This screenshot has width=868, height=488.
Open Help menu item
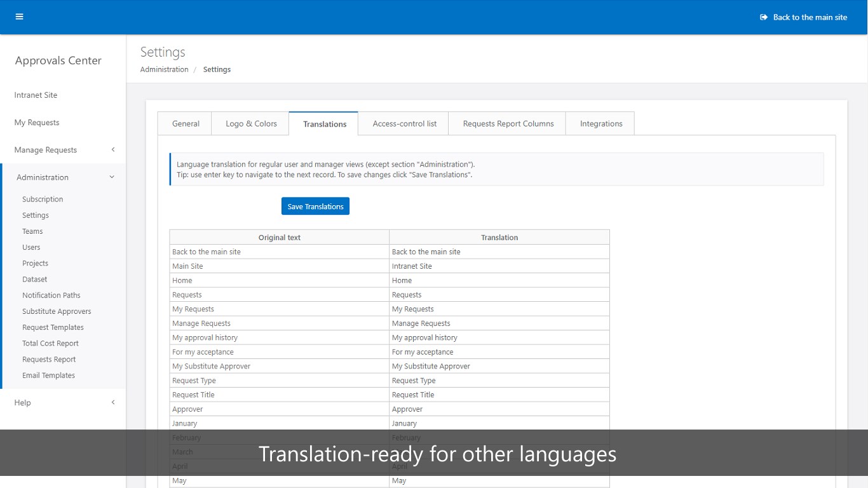click(22, 402)
